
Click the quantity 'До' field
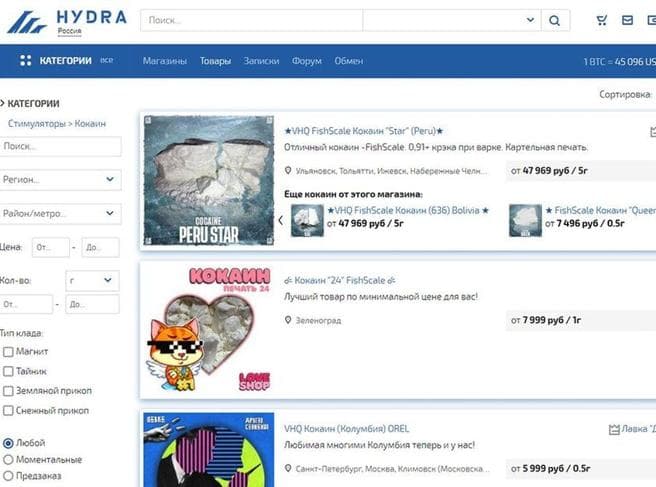pos(92,304)
